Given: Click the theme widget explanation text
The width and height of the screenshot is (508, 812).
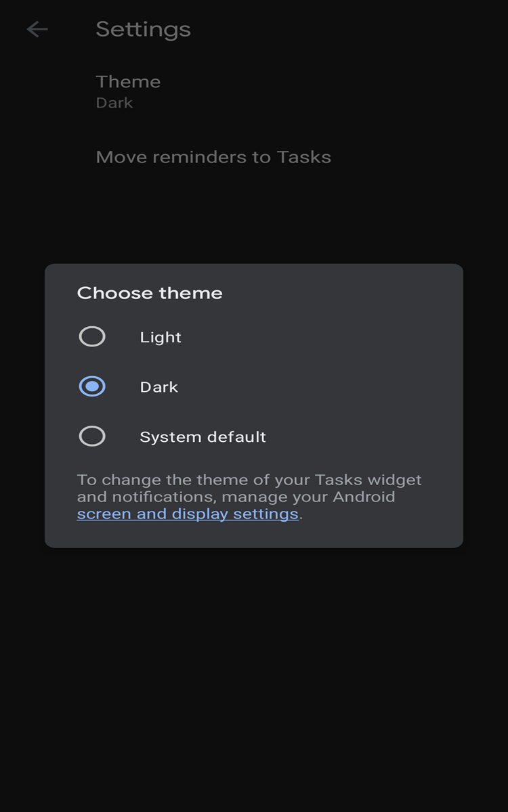Looking at the screenshot, I should [249, 488].
